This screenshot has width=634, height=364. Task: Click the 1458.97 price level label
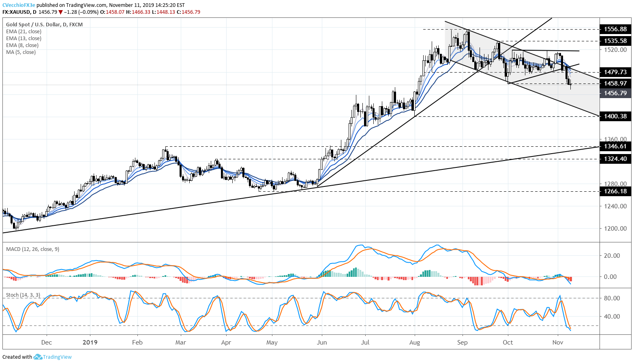pos(615,84)
